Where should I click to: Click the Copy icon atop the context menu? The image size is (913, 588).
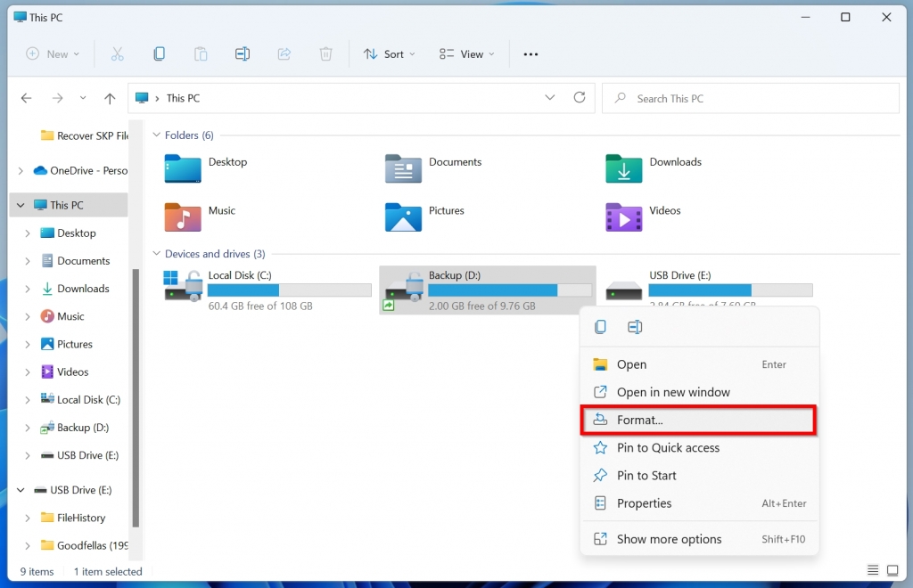click(600, 327)
